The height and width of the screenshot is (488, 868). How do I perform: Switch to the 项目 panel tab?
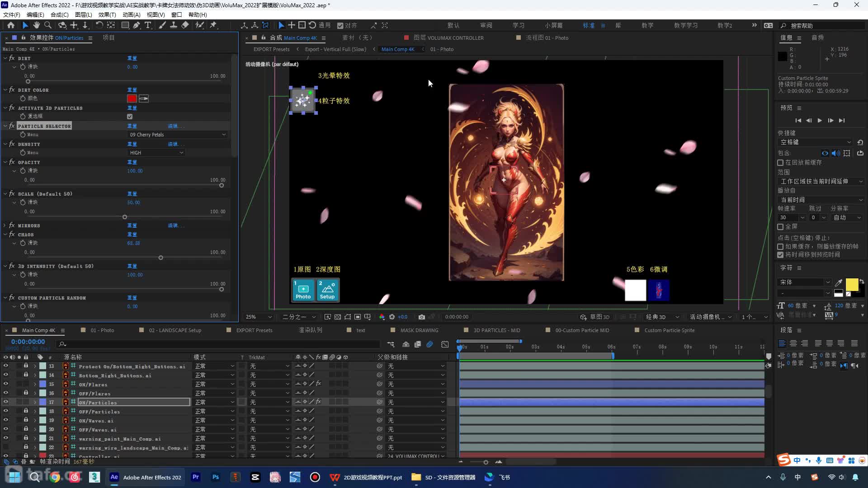[108, 38]
